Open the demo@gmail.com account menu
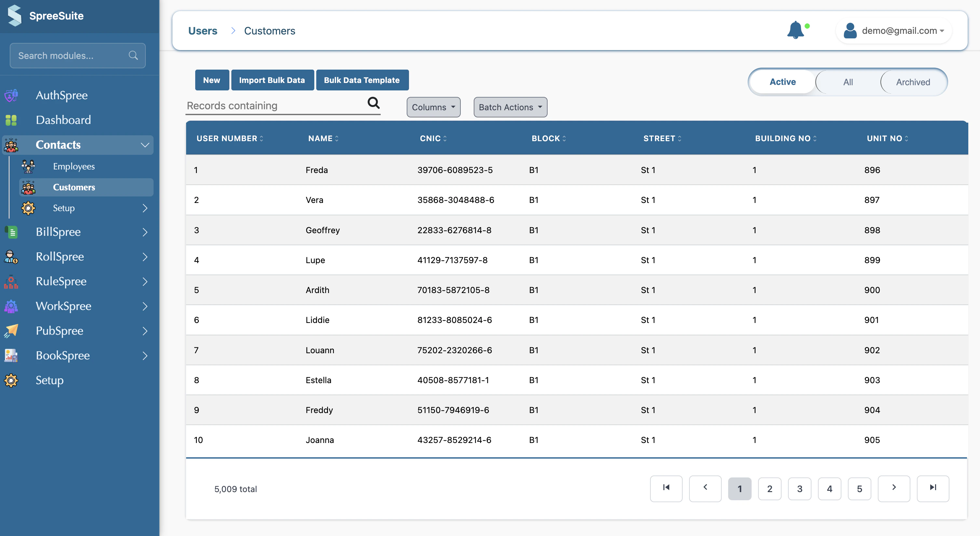This screenshot has width=980, height=536. (894, 31)
